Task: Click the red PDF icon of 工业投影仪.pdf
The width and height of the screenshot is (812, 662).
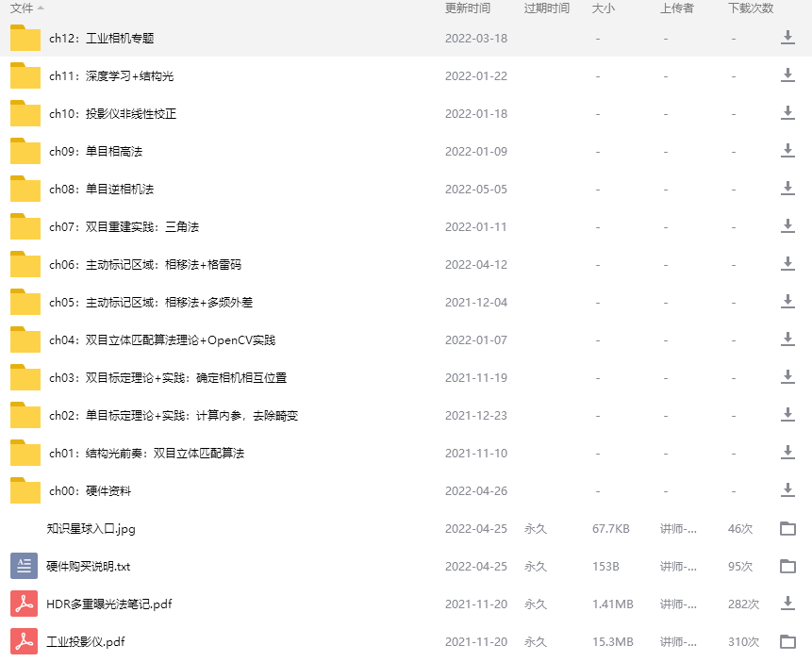Action: [x=25, y=641]
